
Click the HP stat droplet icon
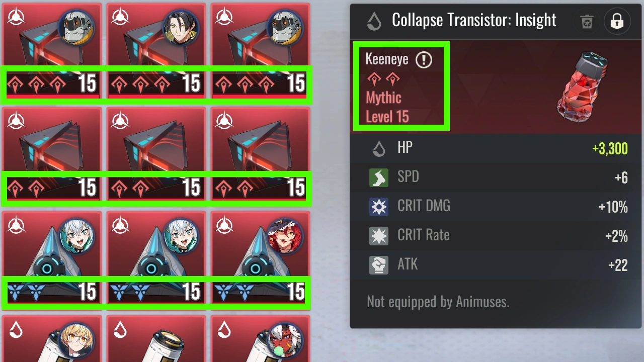tap(378, 148)
